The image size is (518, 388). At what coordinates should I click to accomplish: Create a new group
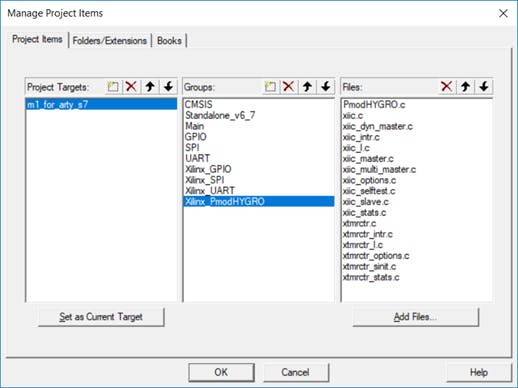click(x=270, y=87)
